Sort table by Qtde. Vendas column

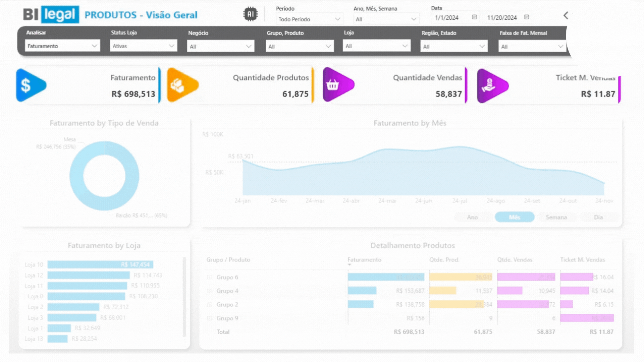coord(515,260)
